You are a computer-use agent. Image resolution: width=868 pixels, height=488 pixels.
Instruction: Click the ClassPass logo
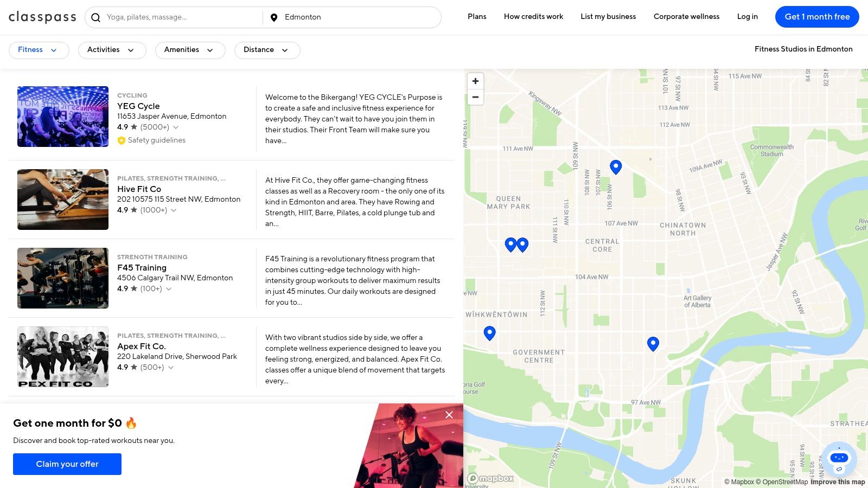(42, 17)
